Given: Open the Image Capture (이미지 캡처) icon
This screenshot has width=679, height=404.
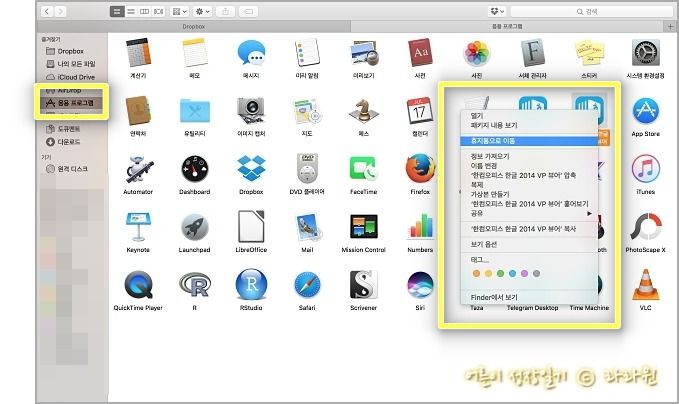Looking at the screenshot, I should click(251, 110).
